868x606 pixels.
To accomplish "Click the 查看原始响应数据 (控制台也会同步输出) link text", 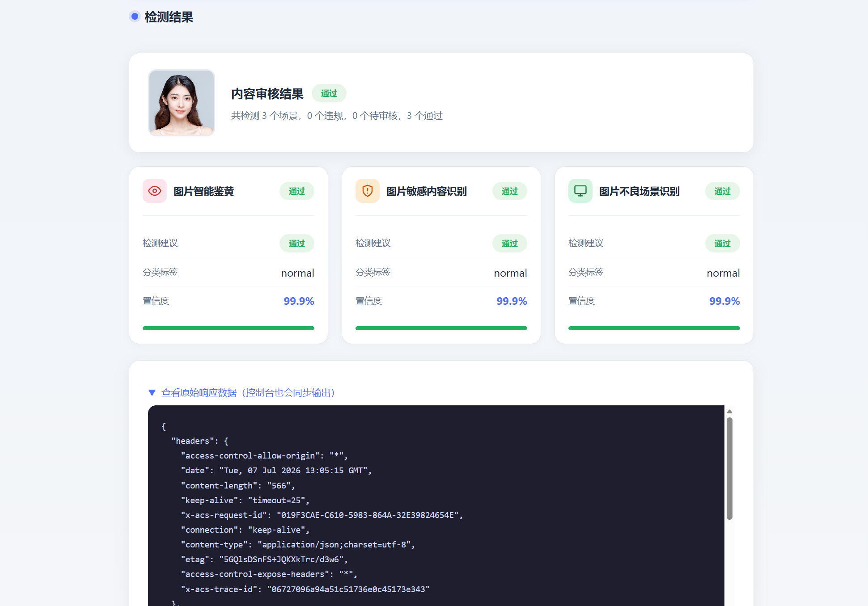I will [x=248, y=392].
